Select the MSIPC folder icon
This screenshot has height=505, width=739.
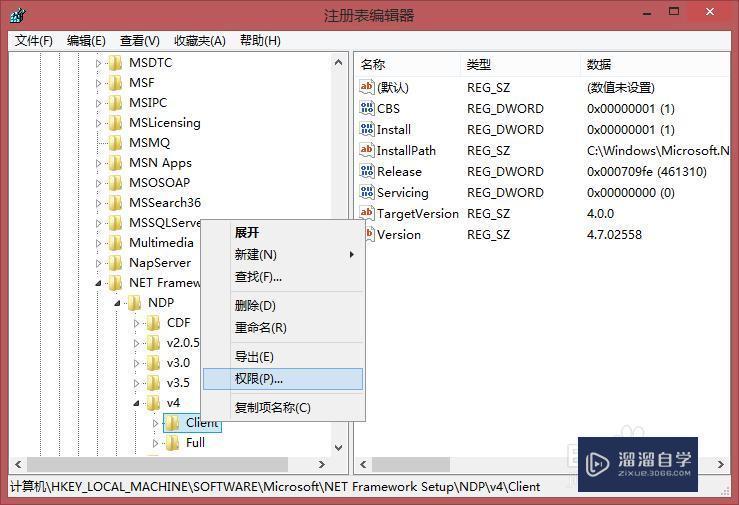[115, 103]
